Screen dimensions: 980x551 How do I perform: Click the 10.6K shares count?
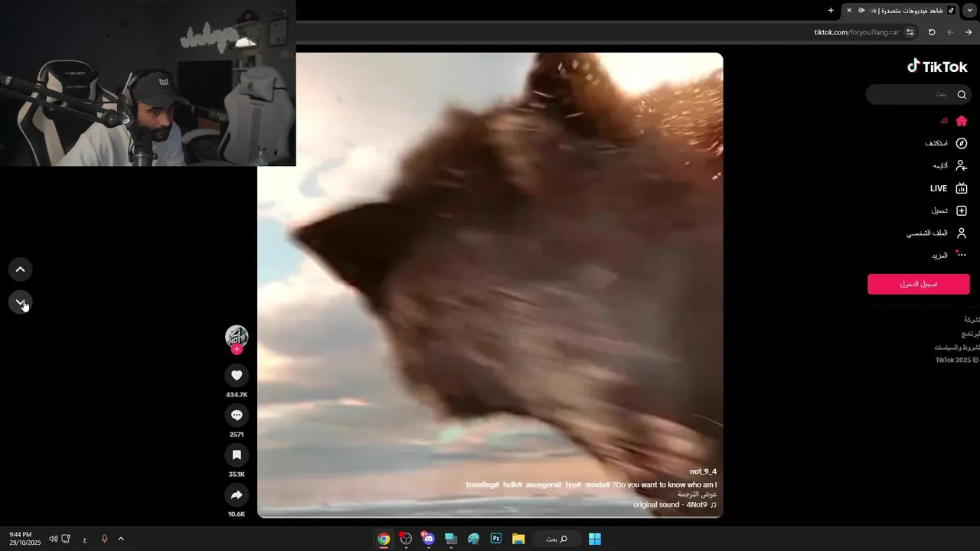pos(237,514)
